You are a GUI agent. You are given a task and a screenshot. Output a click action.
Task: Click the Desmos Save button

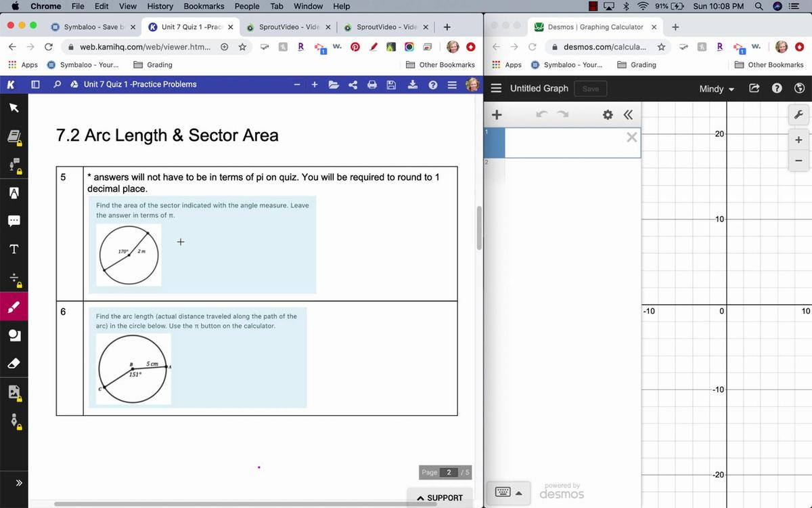(x=591, y=89)
